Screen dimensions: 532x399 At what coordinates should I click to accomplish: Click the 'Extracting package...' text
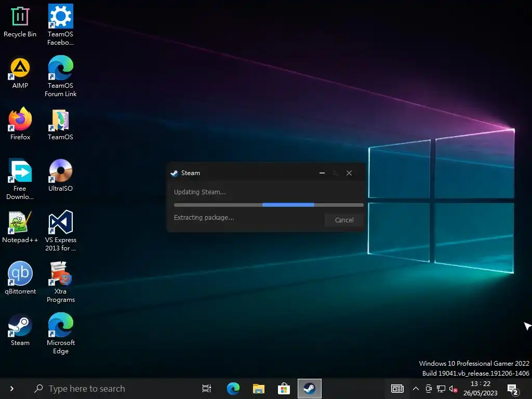point(204,218)
